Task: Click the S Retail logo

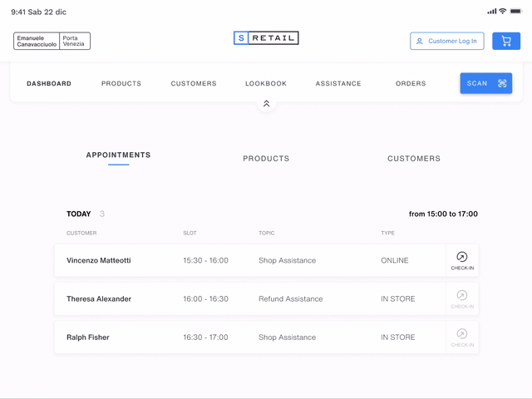Action: 266,38
